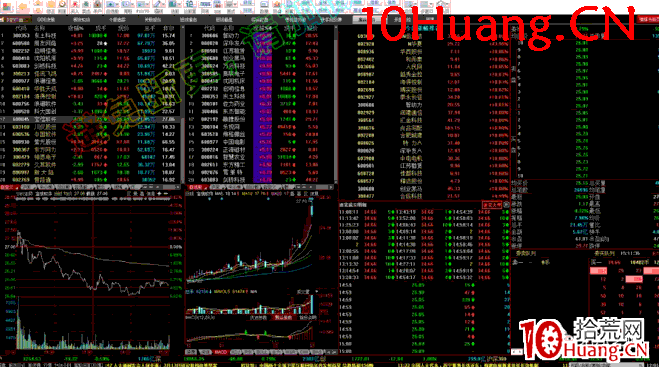Screen dimensions: 659x367
Task: Select stock row 000977 浪潮信息
Action: pos(90,81)
